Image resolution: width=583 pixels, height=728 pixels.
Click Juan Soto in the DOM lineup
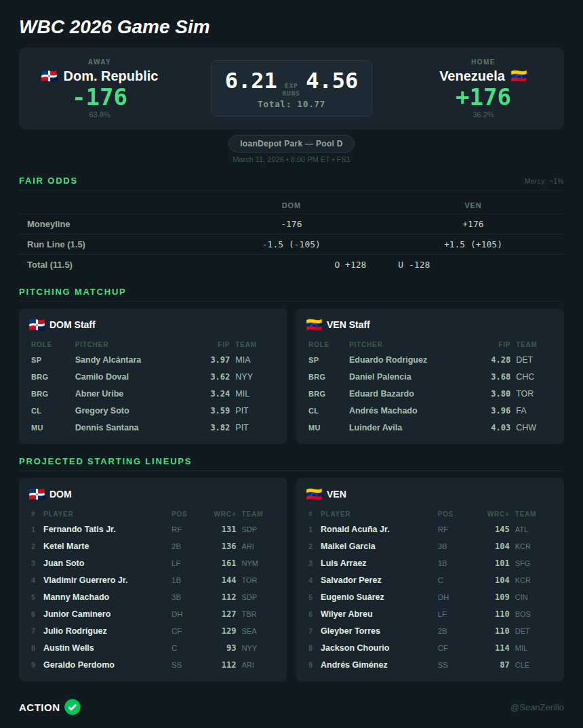tap(64, 563)
